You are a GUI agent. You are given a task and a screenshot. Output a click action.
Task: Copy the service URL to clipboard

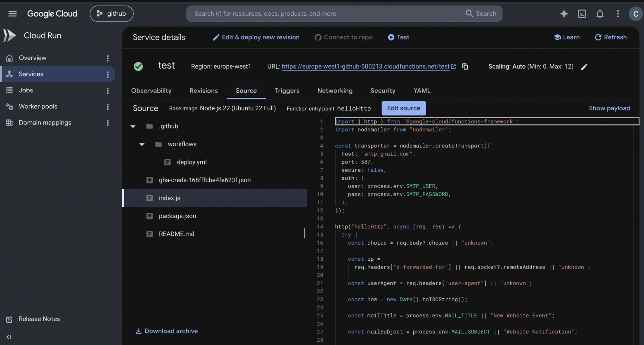465,67
